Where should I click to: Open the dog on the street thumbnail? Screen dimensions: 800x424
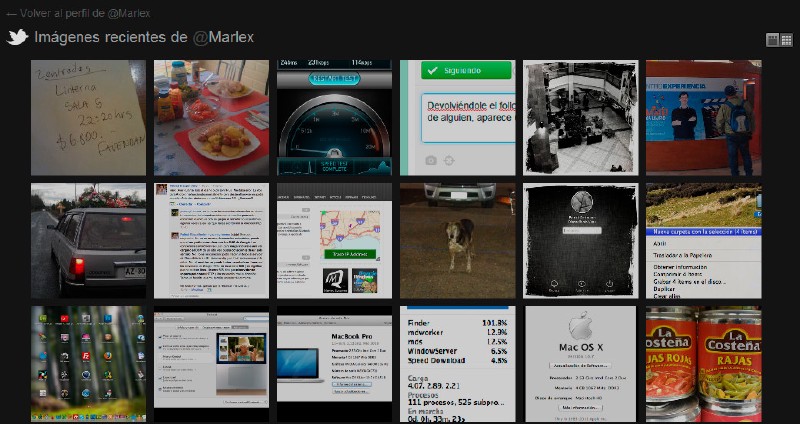pos(458,241)
